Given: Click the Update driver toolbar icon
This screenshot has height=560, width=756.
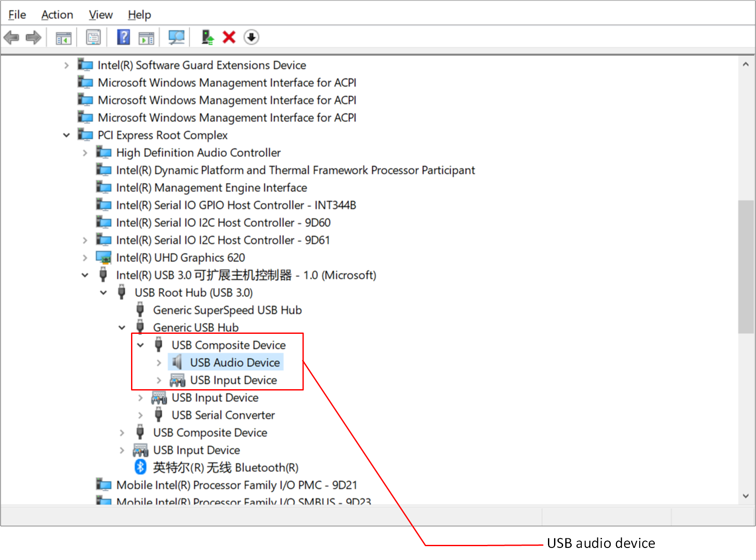Looking at the screenshot, I should tap(208, 37).
